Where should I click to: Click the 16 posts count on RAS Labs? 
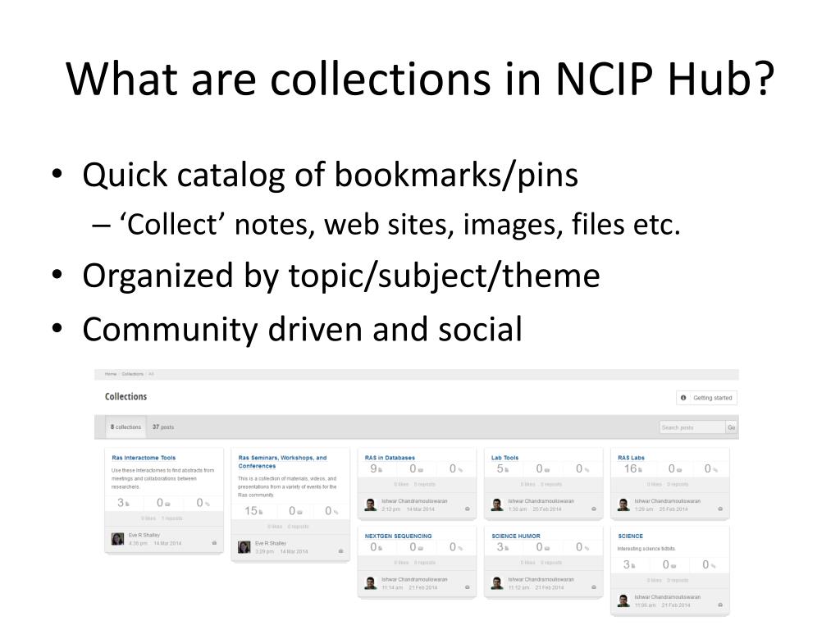pyautogui.click(x=632, y=468)
